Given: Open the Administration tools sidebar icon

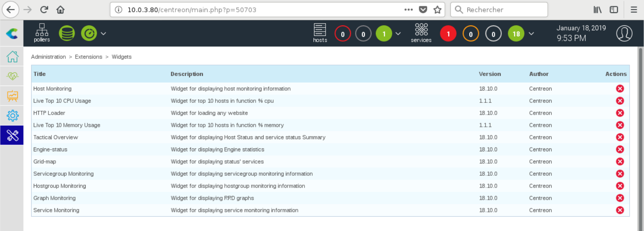Looking at the screenshot, I should pos(12,135).
